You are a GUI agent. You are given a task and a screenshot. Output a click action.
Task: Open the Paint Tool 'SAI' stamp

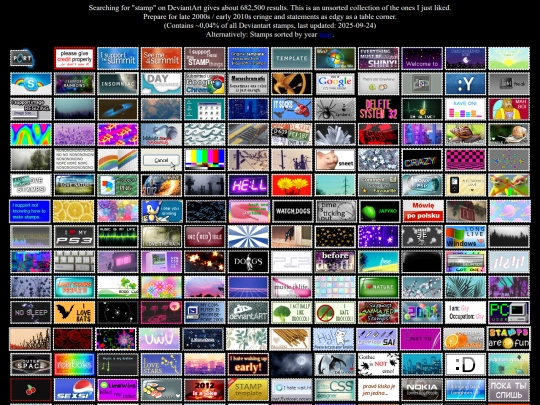(377, 339)
